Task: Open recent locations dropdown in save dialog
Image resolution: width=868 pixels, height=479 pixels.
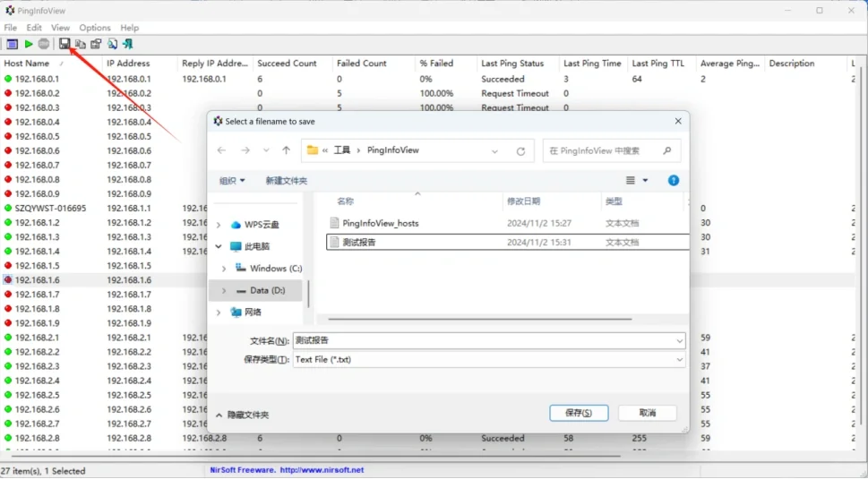Action: [266, 150]
